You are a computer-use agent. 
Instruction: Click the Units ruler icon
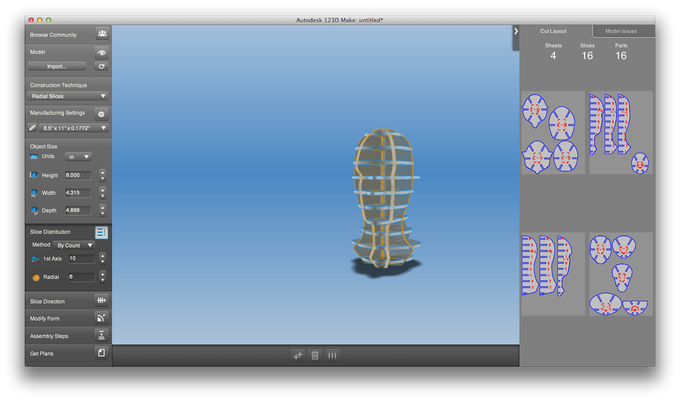point(34,156)
